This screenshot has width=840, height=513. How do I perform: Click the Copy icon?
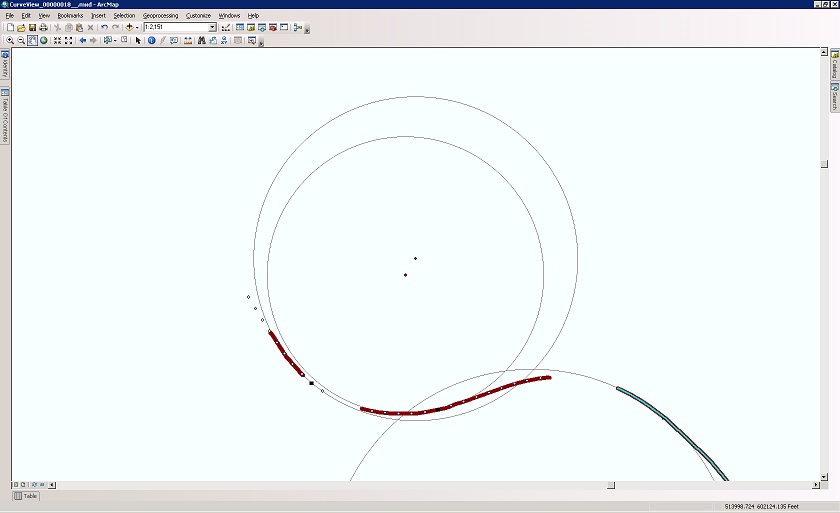pos(69,27)
